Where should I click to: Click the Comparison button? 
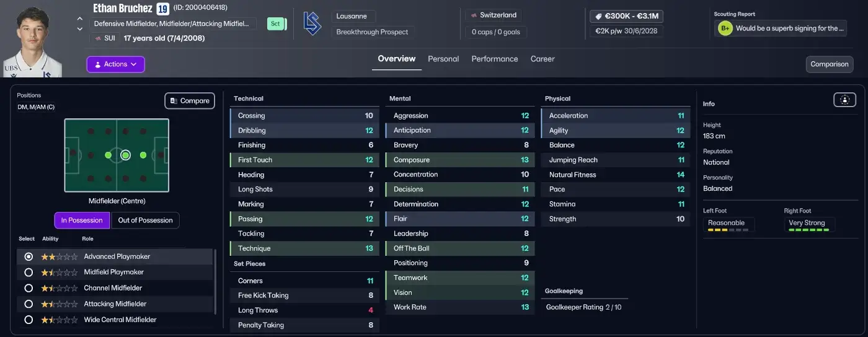(x=830, y=64)
